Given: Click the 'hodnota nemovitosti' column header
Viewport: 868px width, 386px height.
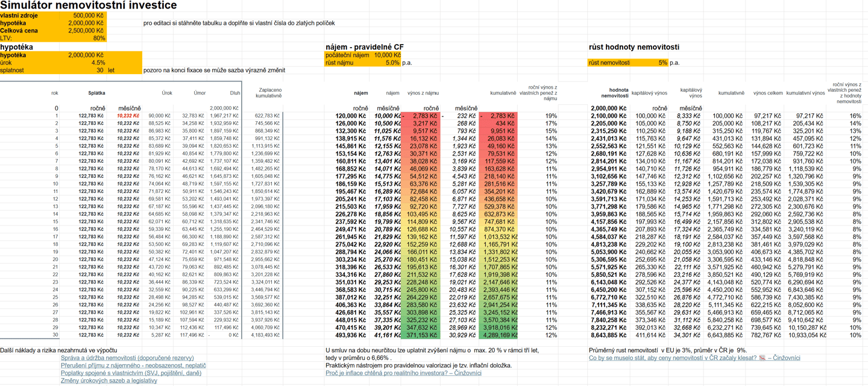Looking at the screenshot, I should pos(615,93).
